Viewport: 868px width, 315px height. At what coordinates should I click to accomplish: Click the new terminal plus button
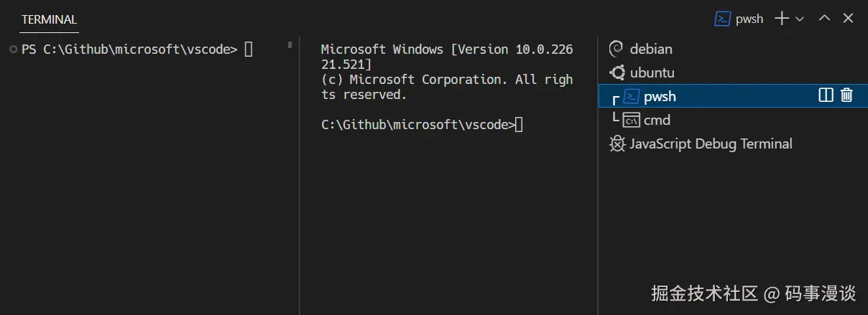click(781, 19)
